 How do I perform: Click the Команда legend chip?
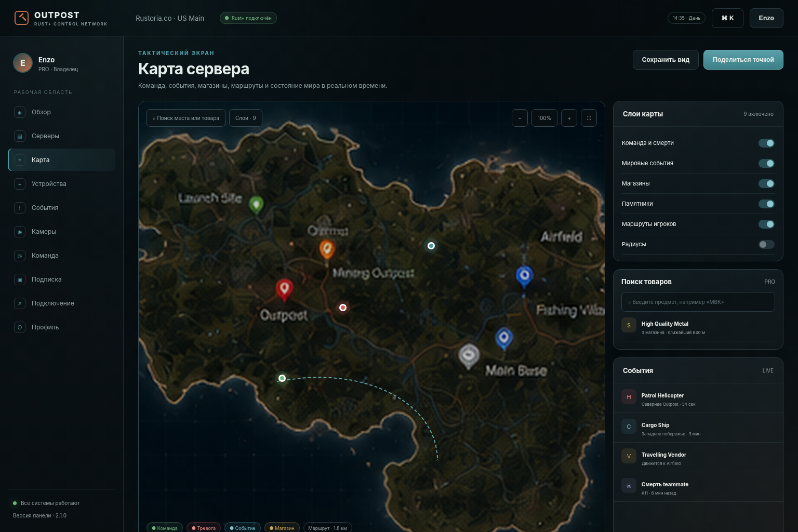pos(164,528)
